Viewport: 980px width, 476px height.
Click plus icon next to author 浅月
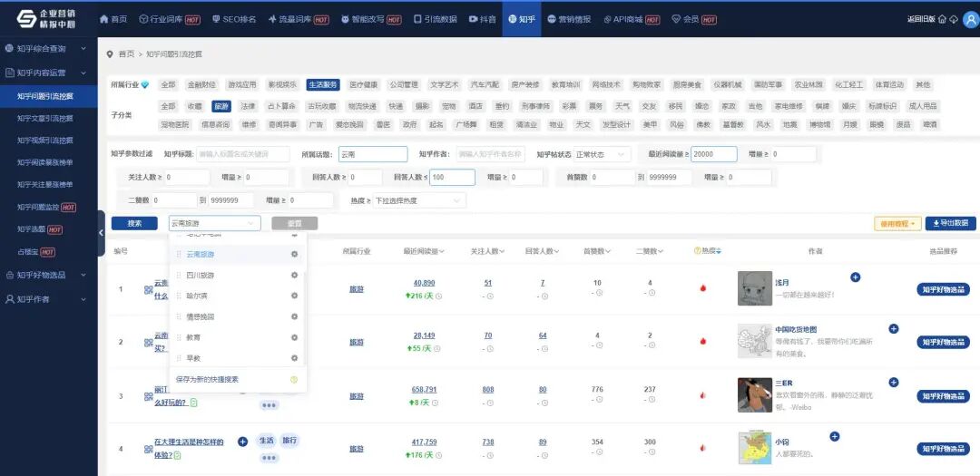click(855, 277)
